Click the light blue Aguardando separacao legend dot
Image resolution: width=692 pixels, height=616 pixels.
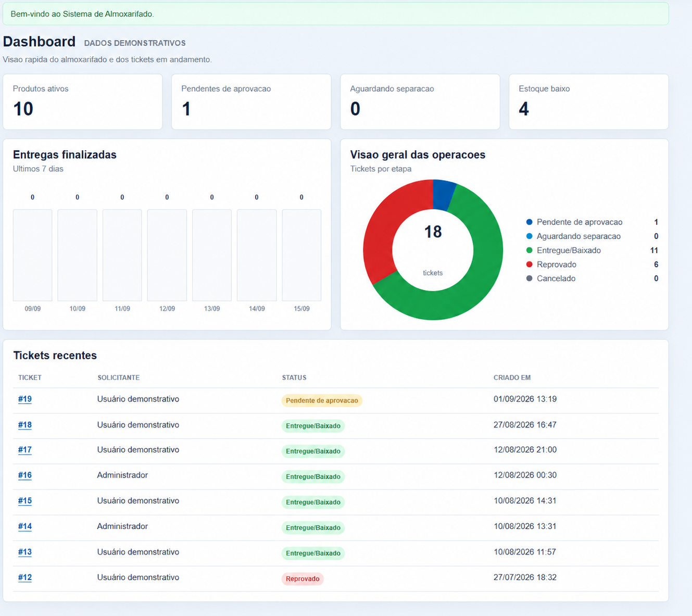530,236
